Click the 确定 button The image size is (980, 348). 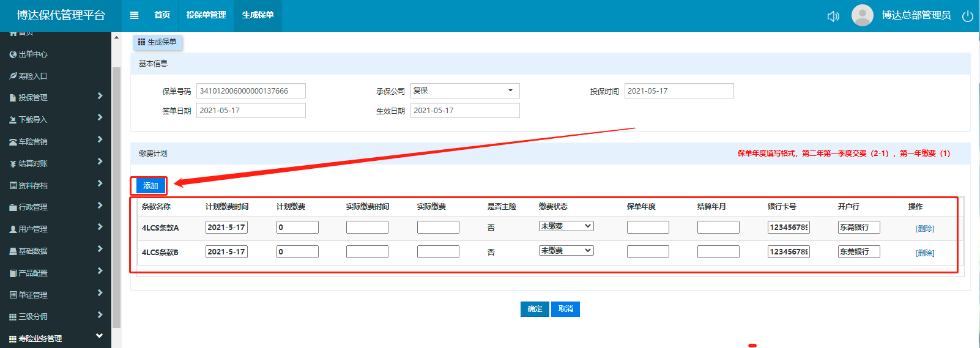click(x=535, y=309)
